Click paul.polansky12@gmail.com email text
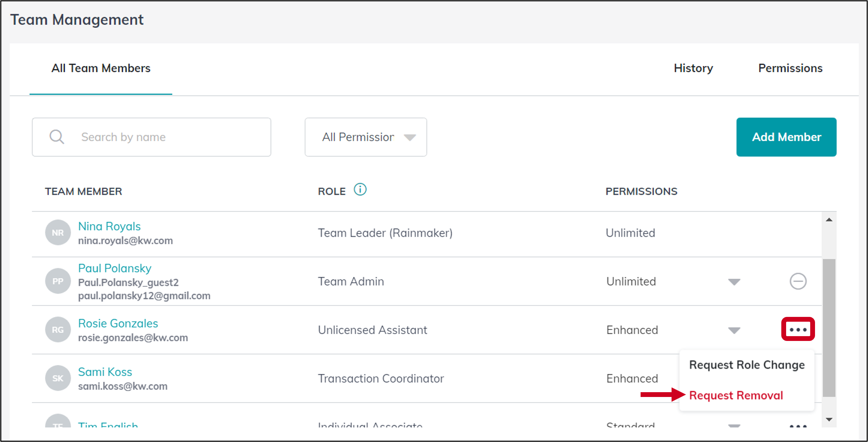This screenshot has height=442, width=868. point(144,296)
